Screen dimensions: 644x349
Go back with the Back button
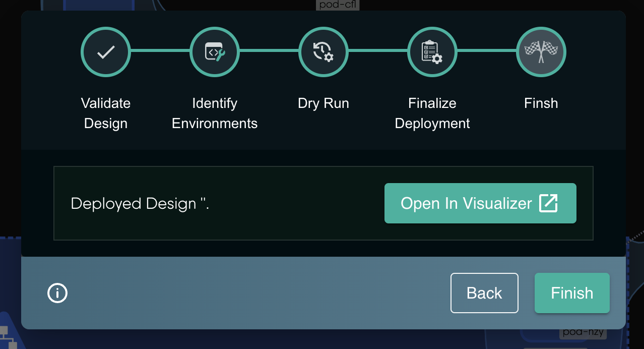coord(484,293)
